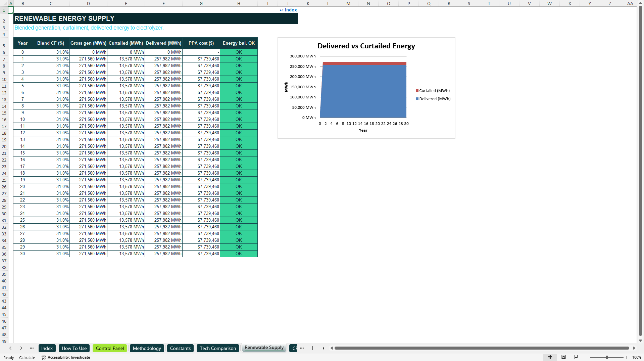Select chart MWh vertical axis title
The width and height of the screenshot is (644, 361).
(x=286, y=87)
